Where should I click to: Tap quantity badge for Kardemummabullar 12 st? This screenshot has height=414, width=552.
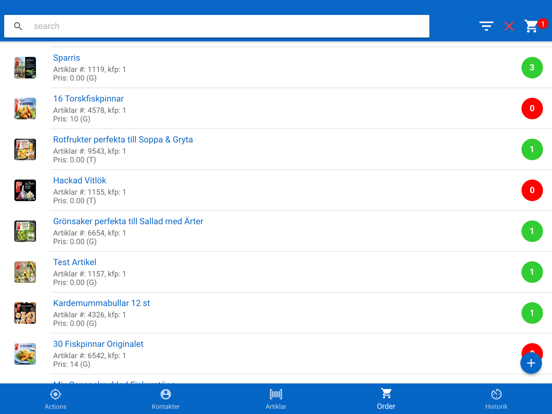[532, 312]
